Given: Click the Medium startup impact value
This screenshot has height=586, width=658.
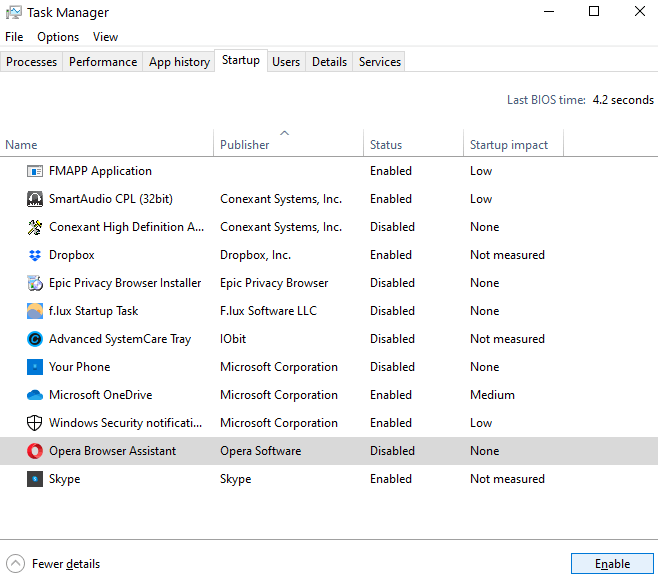Looking at the screenshot, I should click(x=492, y=395).
